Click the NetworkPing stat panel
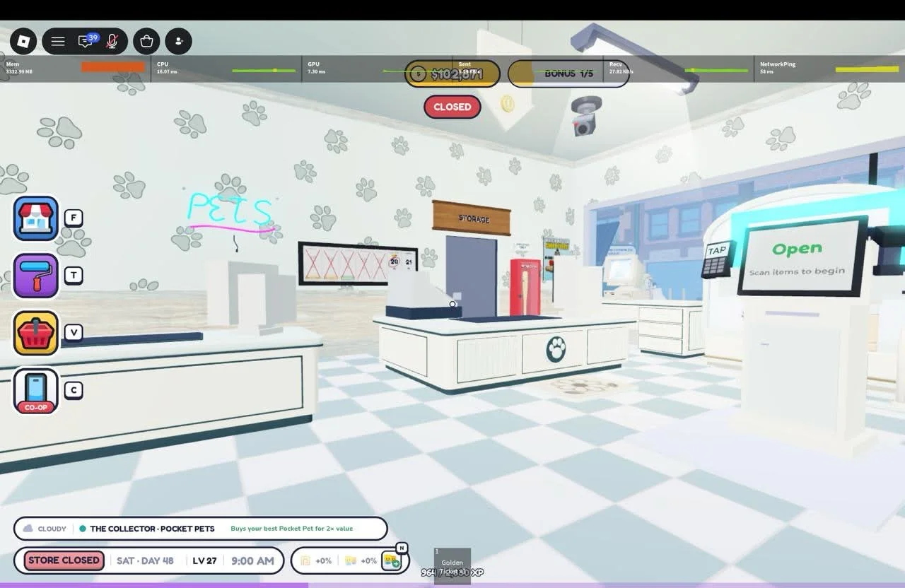 (830, 68)
